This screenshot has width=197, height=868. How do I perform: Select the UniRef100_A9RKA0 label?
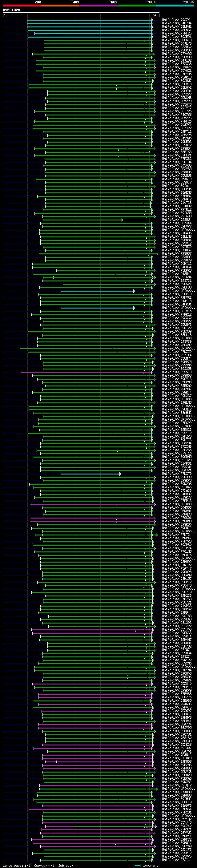[x=177, y=386]
